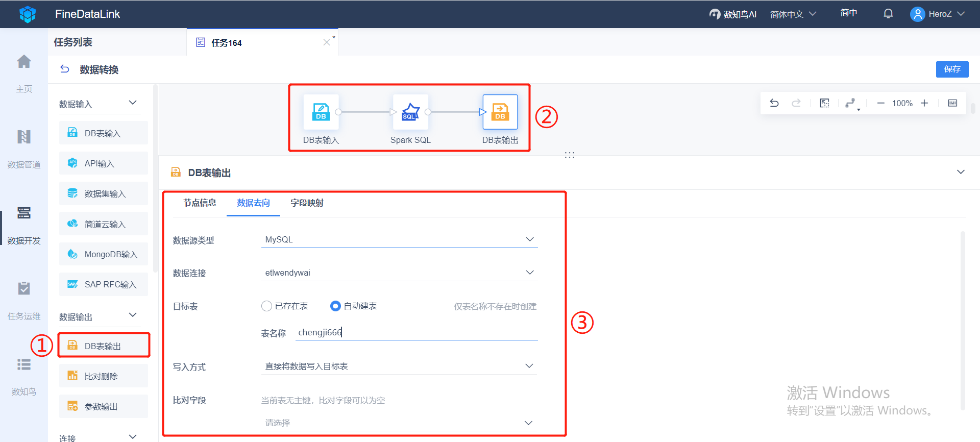Open the 简体中文 language dropdown
Image resolution: width=980 pixels, height=442 pixels.
(x=793, y=14)
